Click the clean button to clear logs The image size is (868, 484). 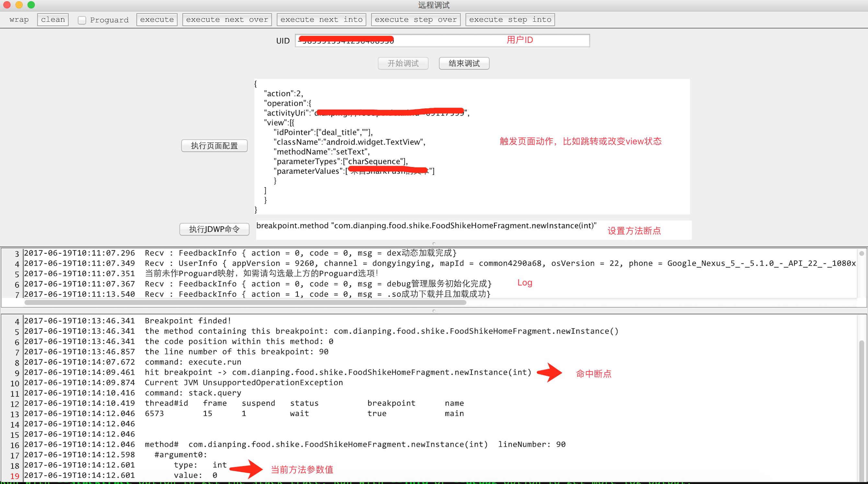[x=52, y=19]
